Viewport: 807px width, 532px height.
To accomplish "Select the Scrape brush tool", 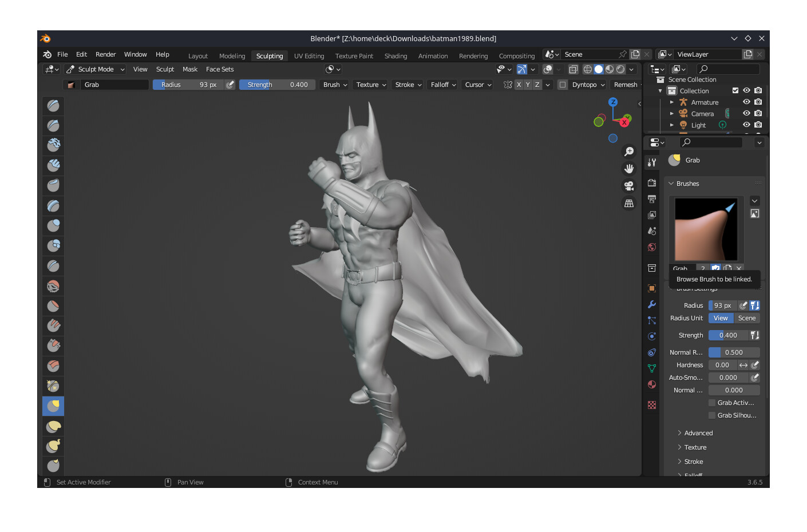I will [53, 346].
